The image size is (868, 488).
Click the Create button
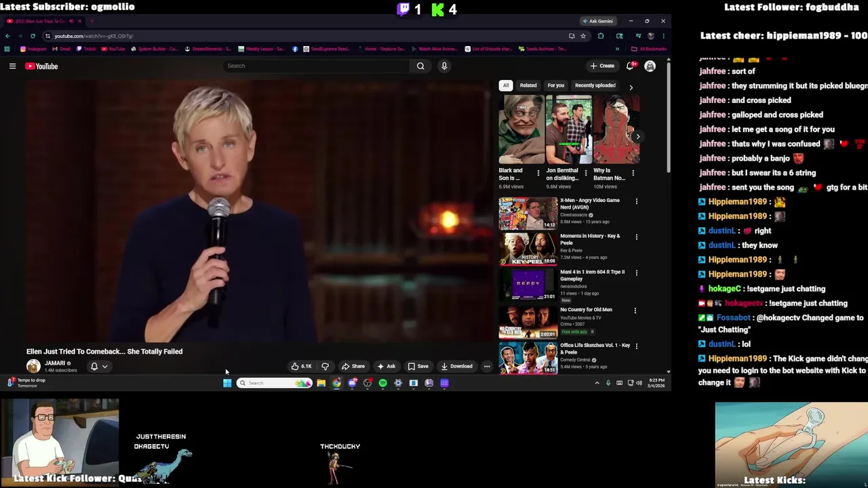(x=602, y=66)
